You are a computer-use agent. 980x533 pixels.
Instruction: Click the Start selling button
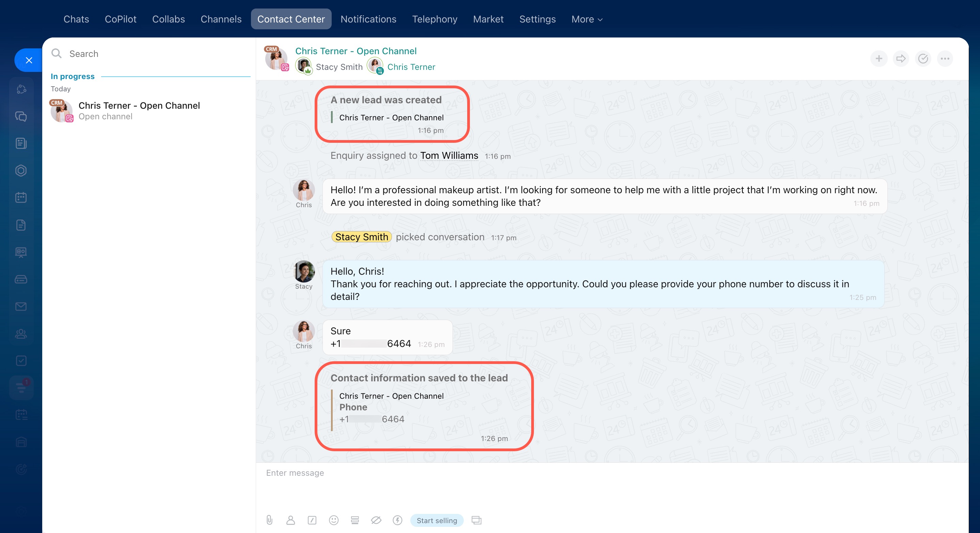click(437, 520)
